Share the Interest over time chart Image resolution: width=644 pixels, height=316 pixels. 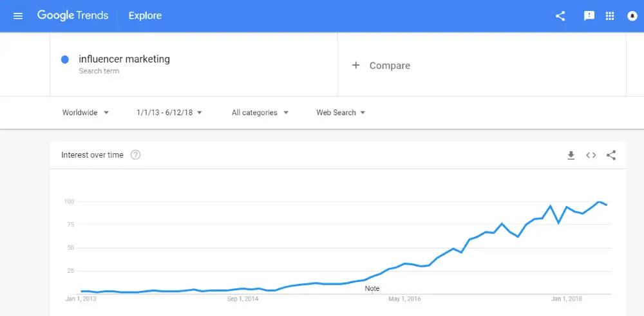(611, 155)
